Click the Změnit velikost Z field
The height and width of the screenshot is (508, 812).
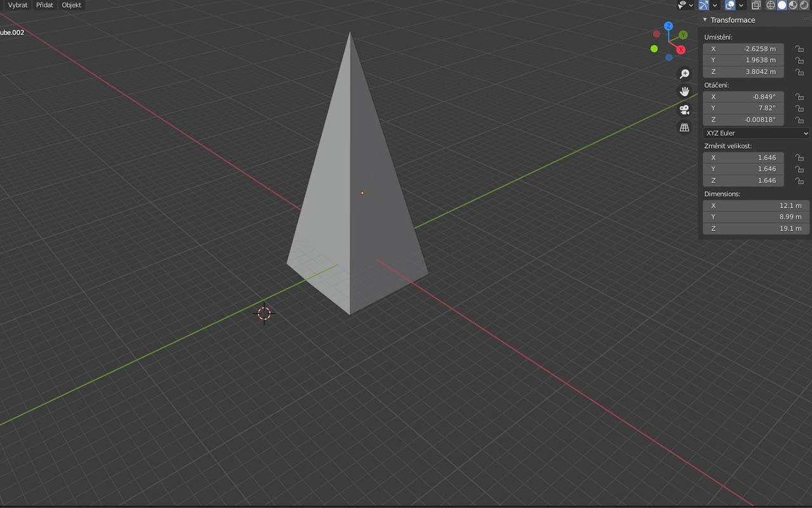[x=743, y=180]
